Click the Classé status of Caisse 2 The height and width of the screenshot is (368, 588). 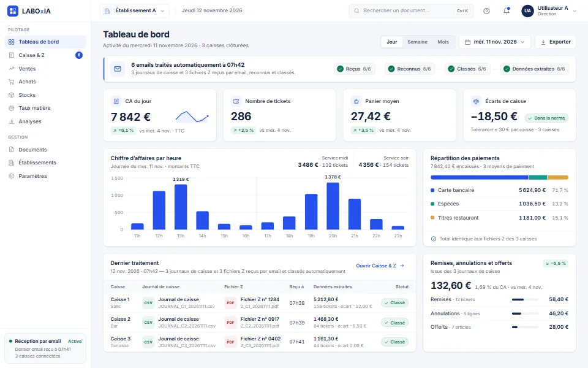(x=394, y=323)
